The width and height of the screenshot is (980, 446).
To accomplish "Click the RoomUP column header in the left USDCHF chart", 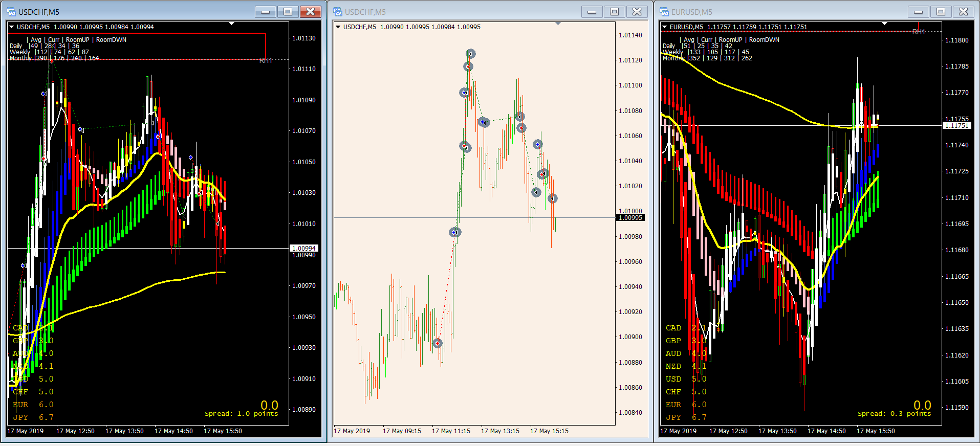I will click(x=77, y=40).
